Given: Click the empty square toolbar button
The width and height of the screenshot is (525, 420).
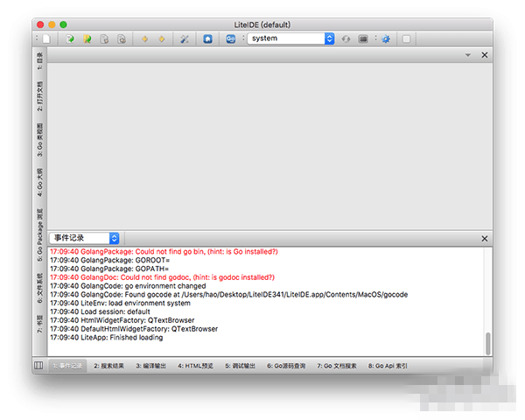Looking at the screenshot, I should pos(407,39).
